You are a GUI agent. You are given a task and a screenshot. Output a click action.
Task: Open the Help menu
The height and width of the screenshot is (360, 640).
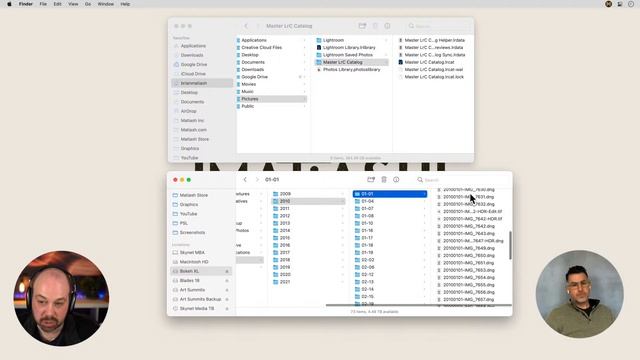pos(125,4)
